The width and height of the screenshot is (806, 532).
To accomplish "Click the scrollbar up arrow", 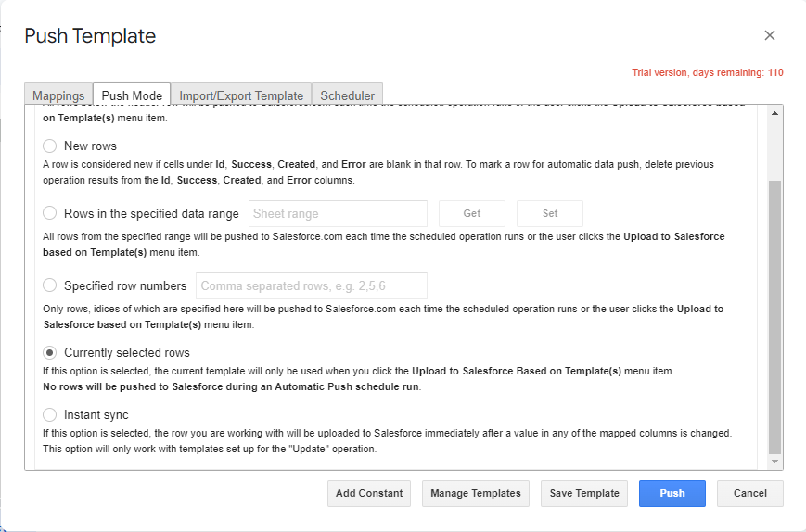I will (x=775, y=113).
